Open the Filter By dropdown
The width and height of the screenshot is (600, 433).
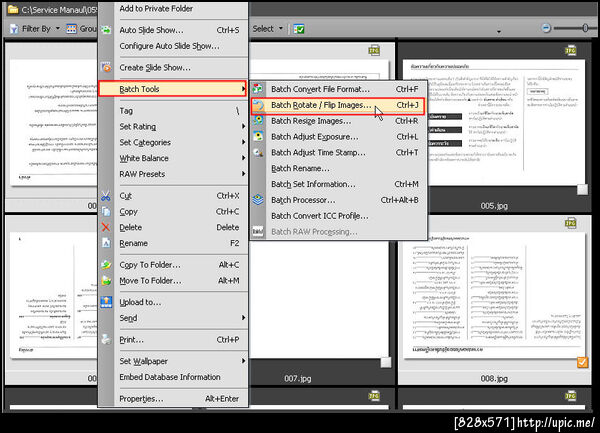[x=58, y=29]
